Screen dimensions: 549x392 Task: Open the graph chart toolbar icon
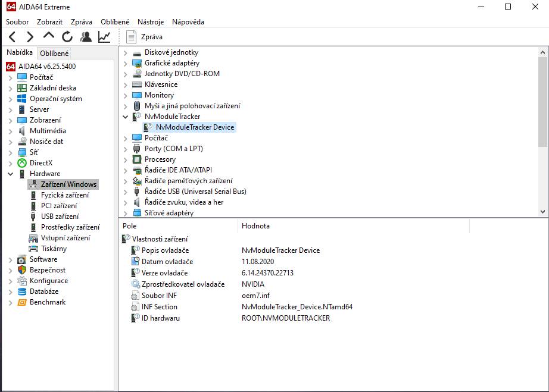tap(104, 37)
